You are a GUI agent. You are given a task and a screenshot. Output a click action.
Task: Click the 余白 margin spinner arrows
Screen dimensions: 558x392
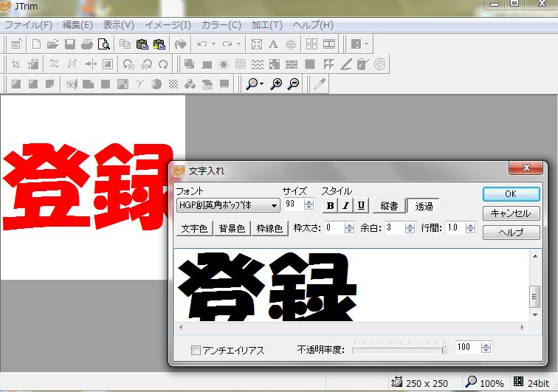pyautogui.click(x=410, y=228)
